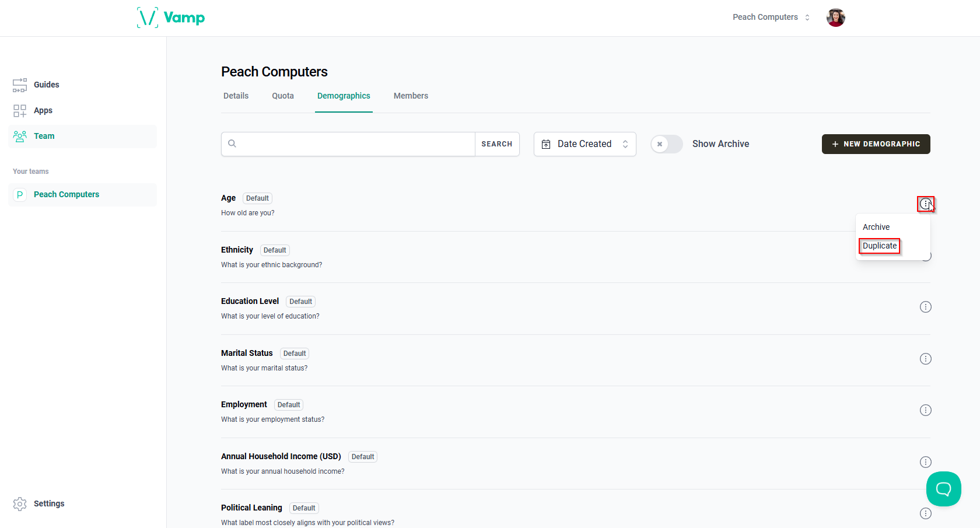Click the Political Leaning demographic title
The width and height of the screenshot is (980, 528).
coord(251,508)
